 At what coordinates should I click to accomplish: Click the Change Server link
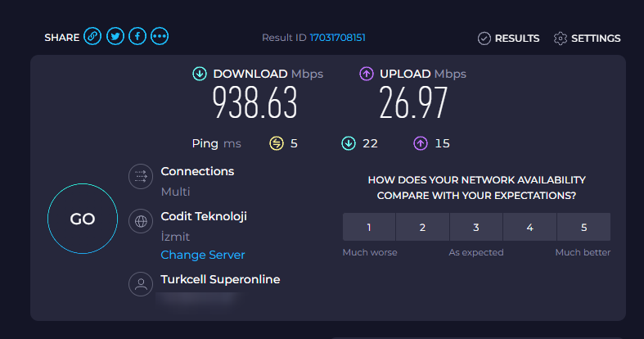pyautogui.click(x=203, y=255)
